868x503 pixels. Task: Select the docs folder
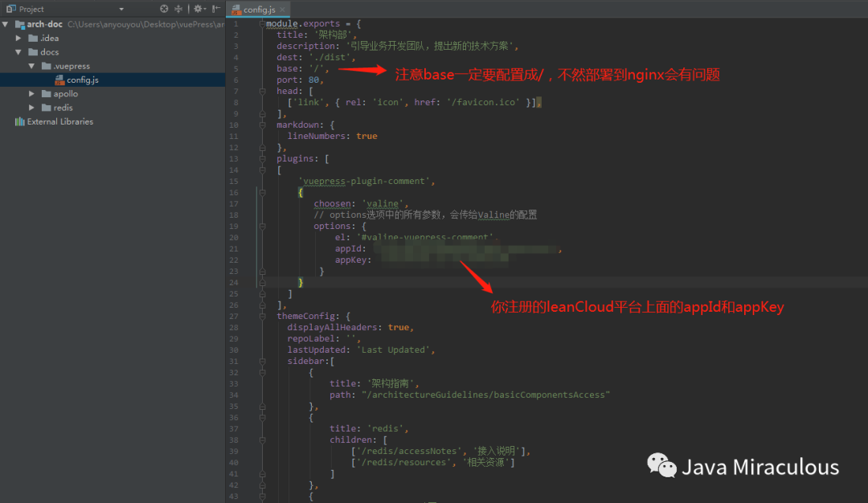(x=49, y=52)
